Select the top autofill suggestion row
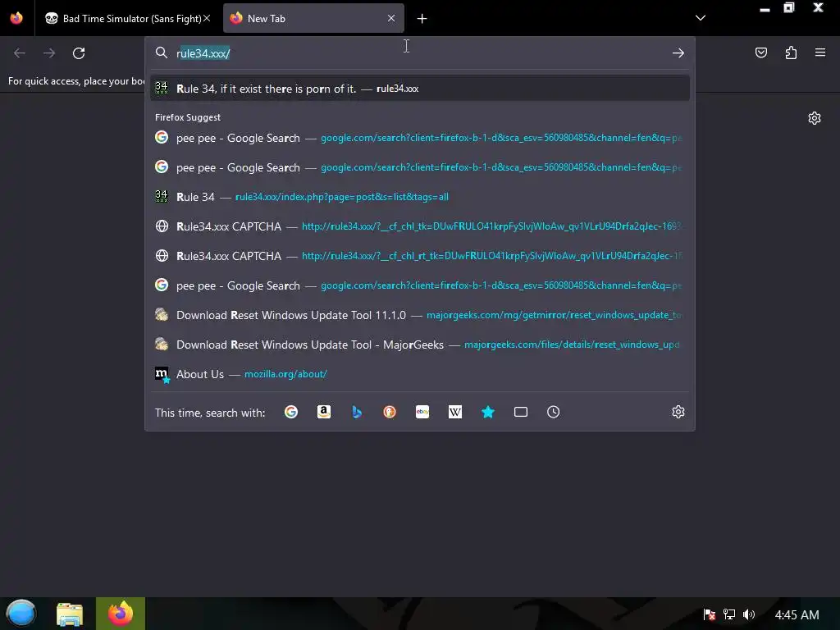 pyautogui.click(x=420, y=89)
